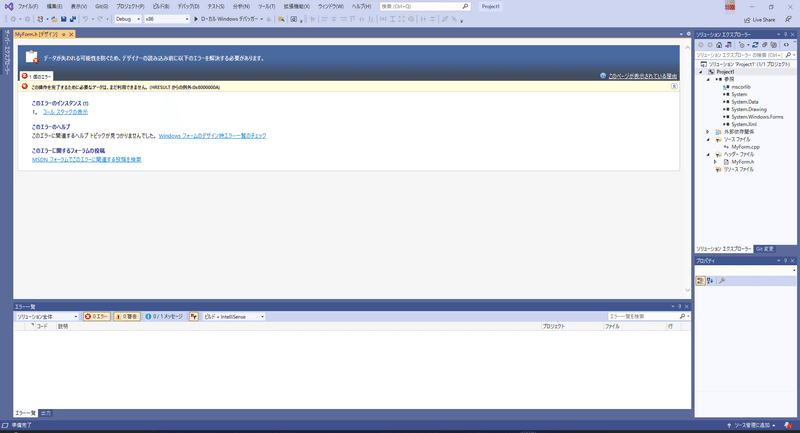
Task: Click the Live Share icon
Action: pyautogui.click(x=747, y=20)
